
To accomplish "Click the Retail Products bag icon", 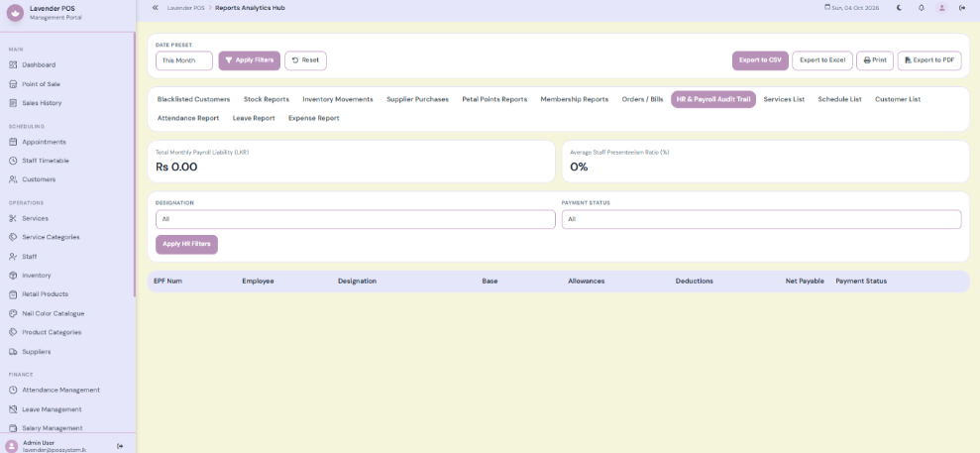I will (x=13, y=294).
